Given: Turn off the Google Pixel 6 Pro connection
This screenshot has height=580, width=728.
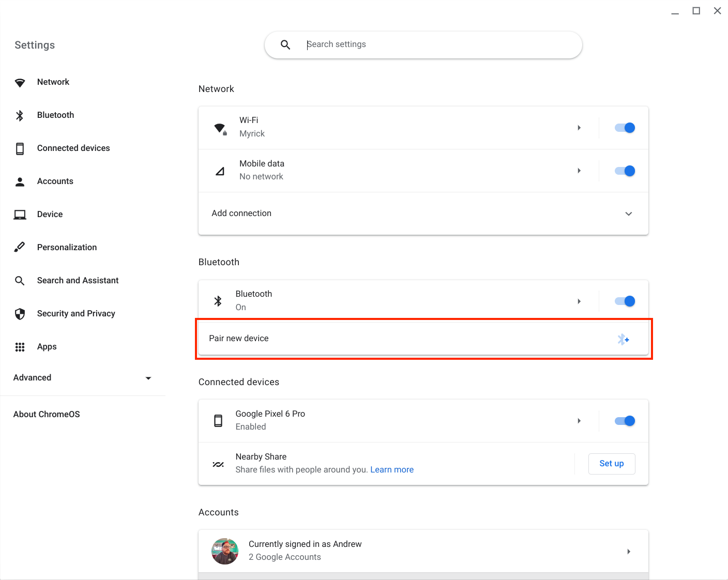Looking at the screenshot, I should point(624,420).
